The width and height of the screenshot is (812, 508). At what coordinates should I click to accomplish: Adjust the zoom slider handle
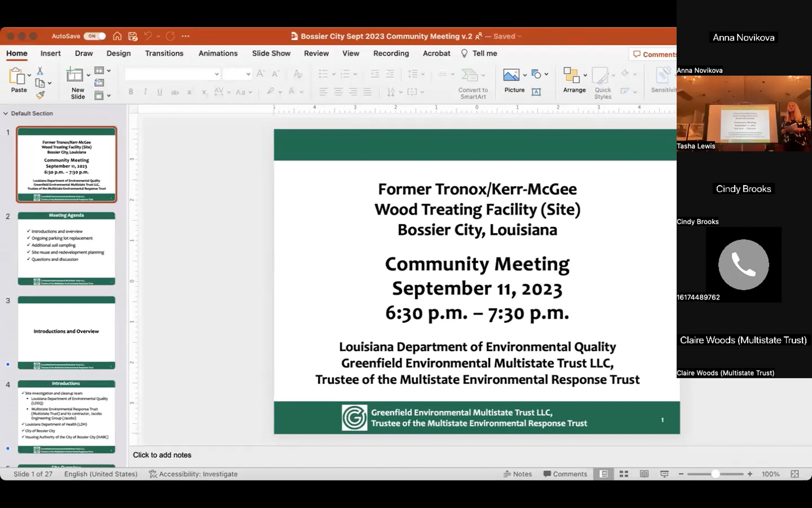715,474
